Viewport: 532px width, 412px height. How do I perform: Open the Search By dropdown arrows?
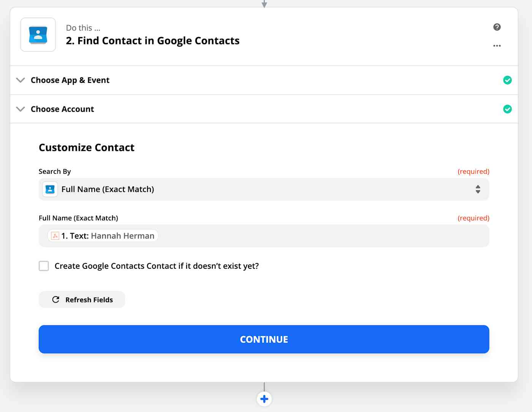(478, 189)
